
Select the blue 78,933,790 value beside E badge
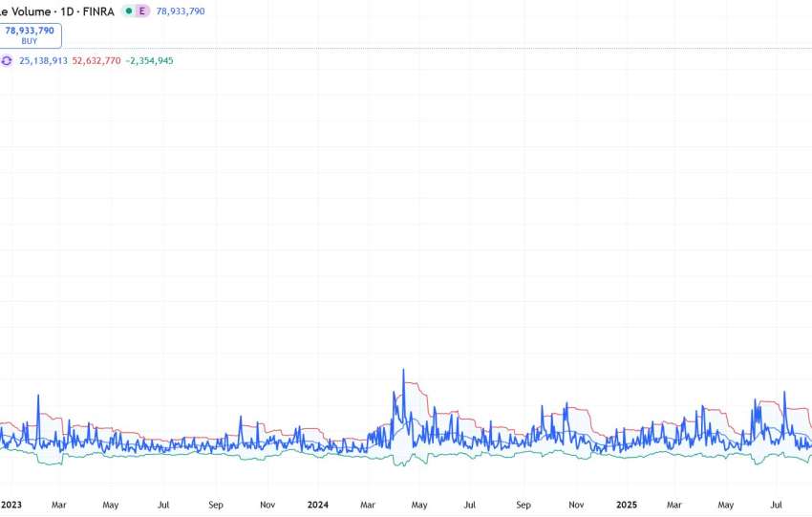(x=181, y=11)
